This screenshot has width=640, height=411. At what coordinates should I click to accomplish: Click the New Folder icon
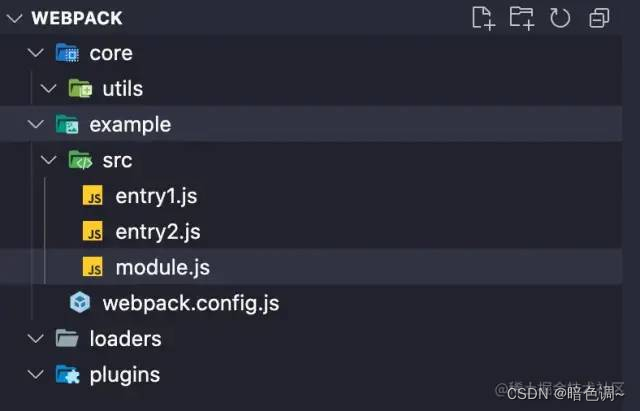pyautogui.click(x=522, y=18)
